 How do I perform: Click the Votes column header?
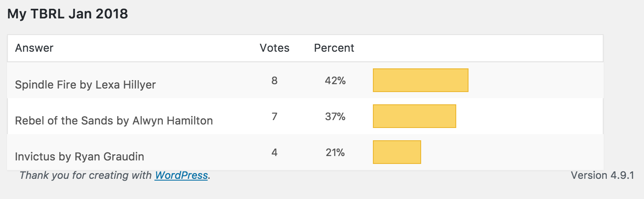click(x=275, y=48)
